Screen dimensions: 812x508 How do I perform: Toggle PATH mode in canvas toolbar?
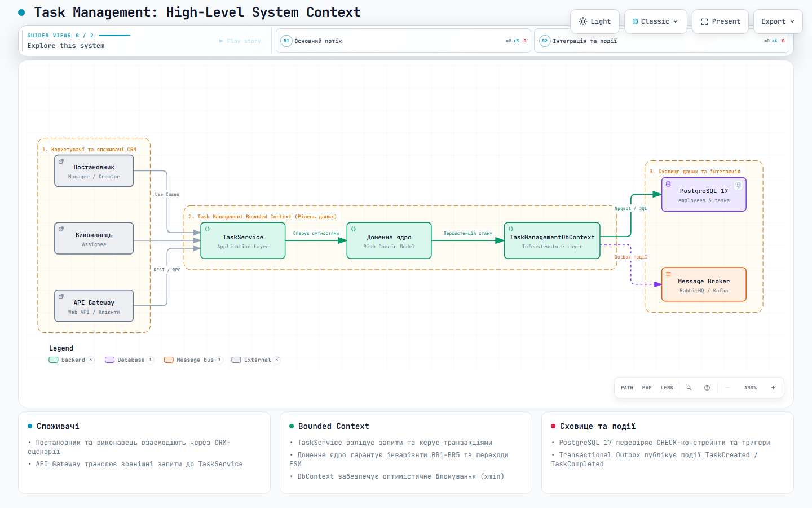[x=627, y=388]
